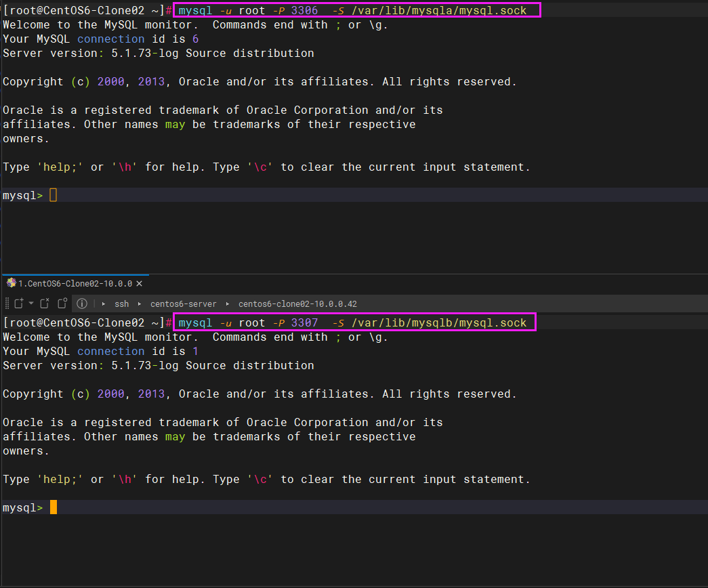This screenshot has height=588, width=708.
Task: Click the session icon with small circle
Action: click(62, 303)
